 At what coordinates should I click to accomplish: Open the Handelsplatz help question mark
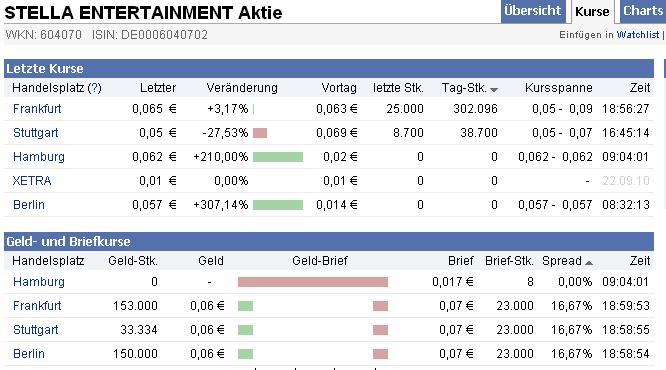[x=94, y=88]
